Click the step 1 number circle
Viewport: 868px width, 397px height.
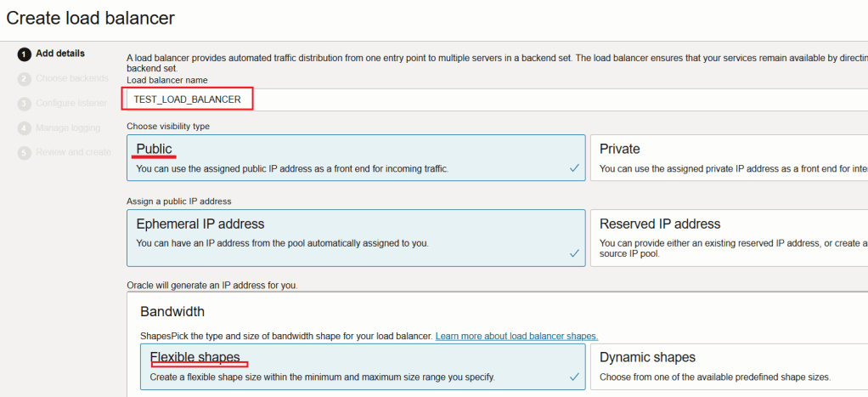[x=25, y=54]
